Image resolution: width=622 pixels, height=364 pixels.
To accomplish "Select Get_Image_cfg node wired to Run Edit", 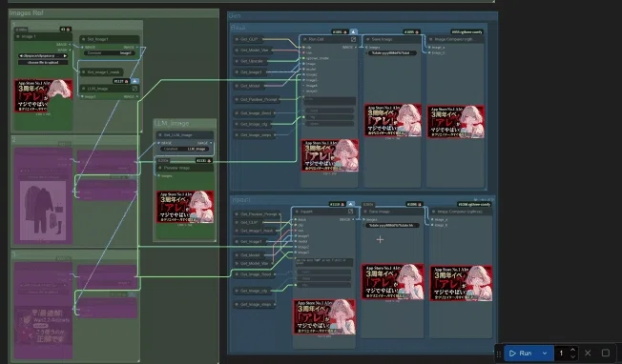I will click(252, 124).
